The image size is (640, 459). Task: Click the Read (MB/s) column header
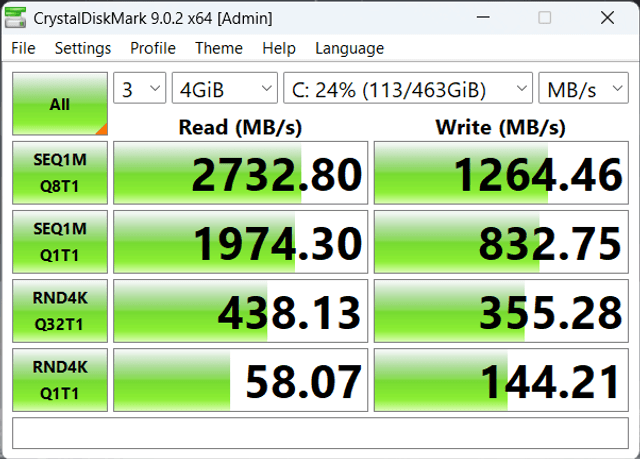tap(240, 127)
